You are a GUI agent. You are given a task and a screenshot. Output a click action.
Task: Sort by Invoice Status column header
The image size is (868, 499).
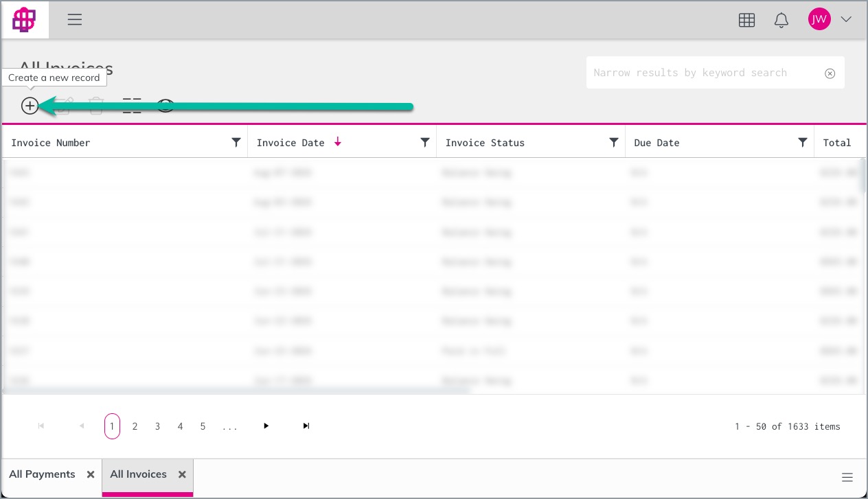tap(485, 143)
